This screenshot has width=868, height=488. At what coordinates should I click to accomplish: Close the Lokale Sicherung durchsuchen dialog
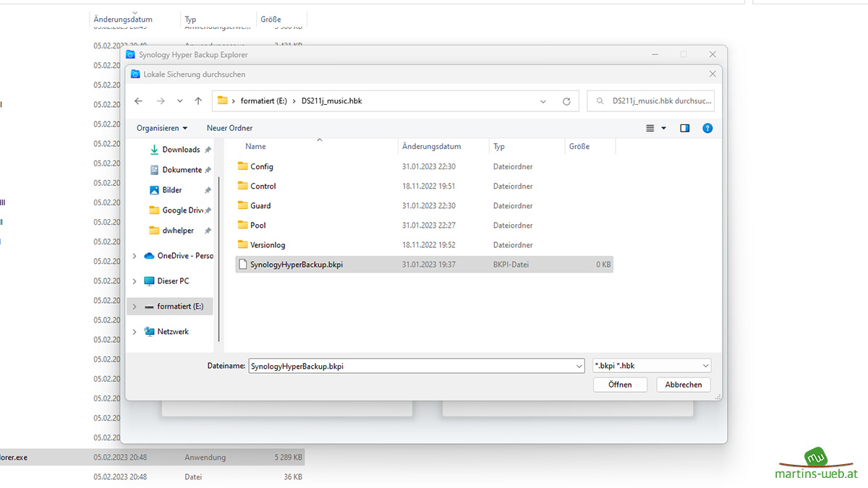pyautogui.click(x=712, y=74)
